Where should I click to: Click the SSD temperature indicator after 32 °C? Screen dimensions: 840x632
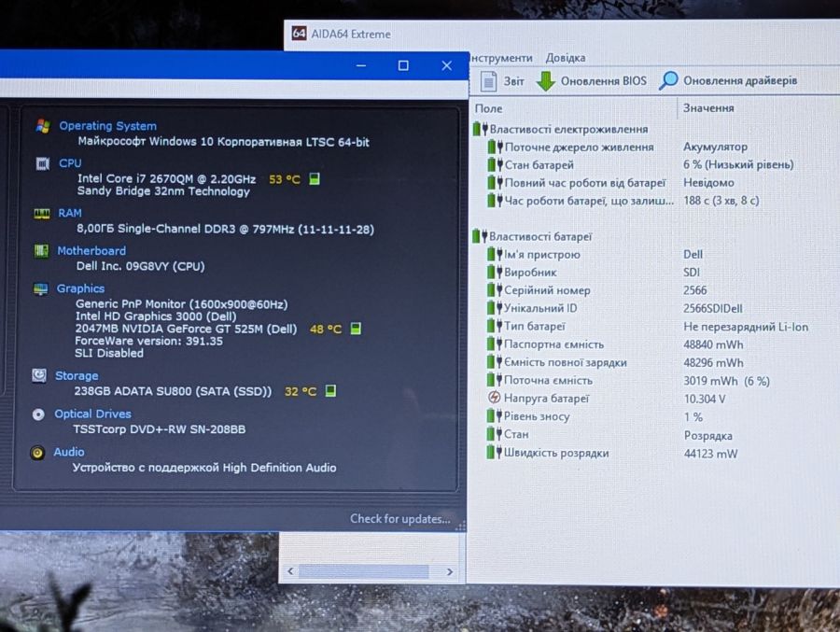(331, 391)
